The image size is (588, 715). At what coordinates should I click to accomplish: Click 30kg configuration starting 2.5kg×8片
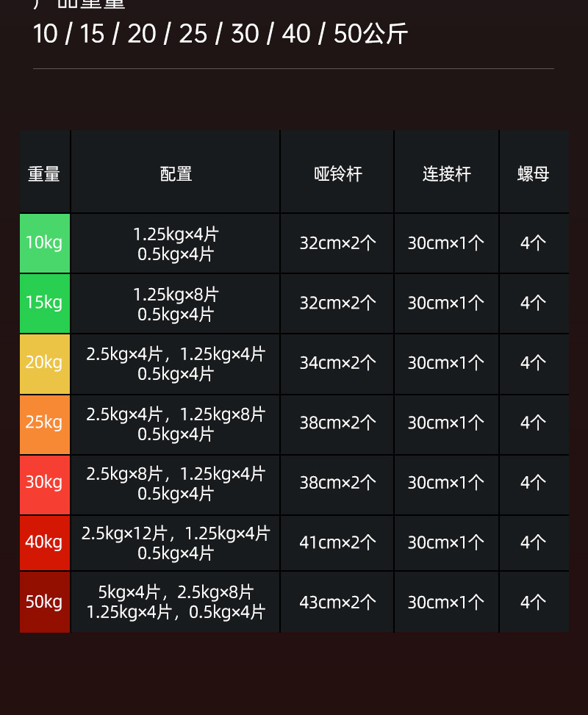tap(176, 484)
